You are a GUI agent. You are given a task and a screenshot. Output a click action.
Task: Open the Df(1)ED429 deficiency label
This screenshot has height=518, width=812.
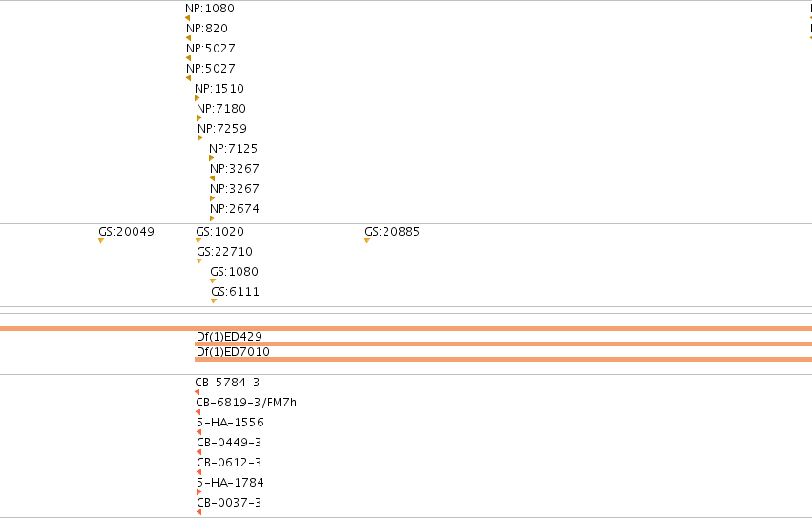(x=229, y=336)
